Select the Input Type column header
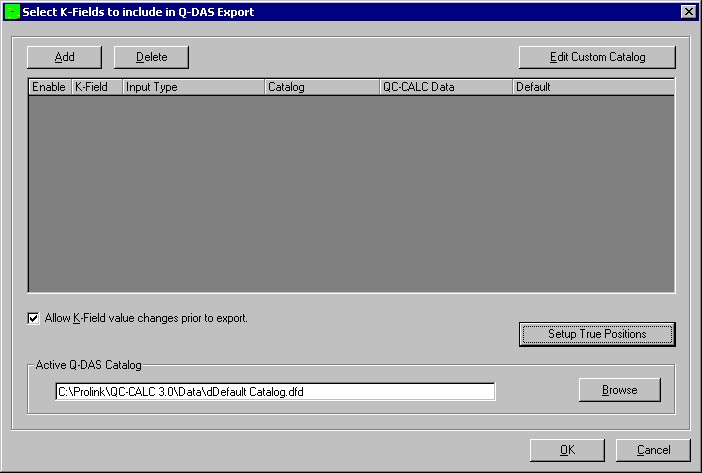 click(x=193, y=87)
